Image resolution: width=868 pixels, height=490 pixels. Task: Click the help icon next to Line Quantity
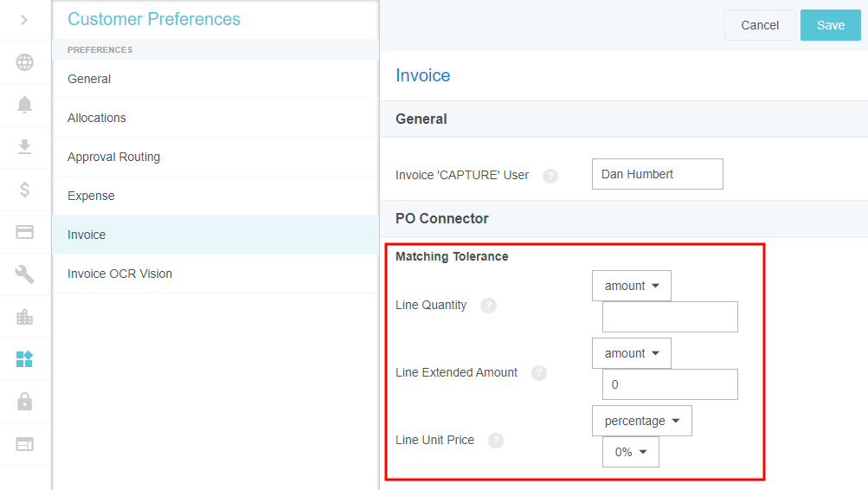488,306
